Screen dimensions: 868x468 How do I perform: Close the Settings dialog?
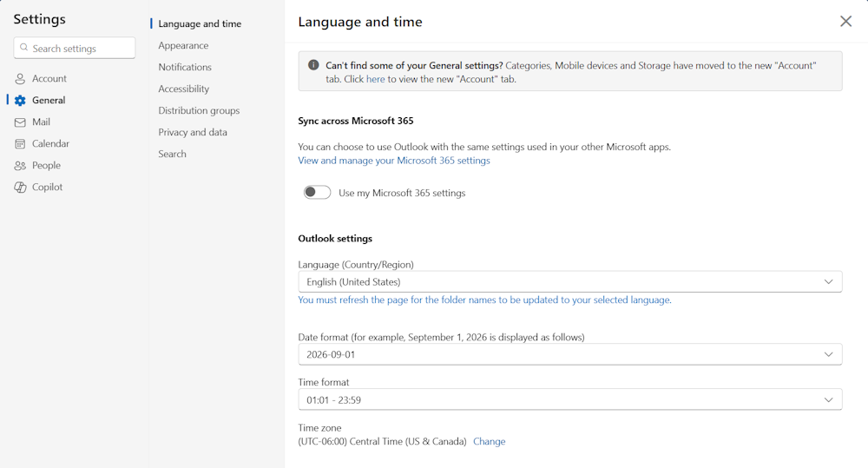(845, 21)
